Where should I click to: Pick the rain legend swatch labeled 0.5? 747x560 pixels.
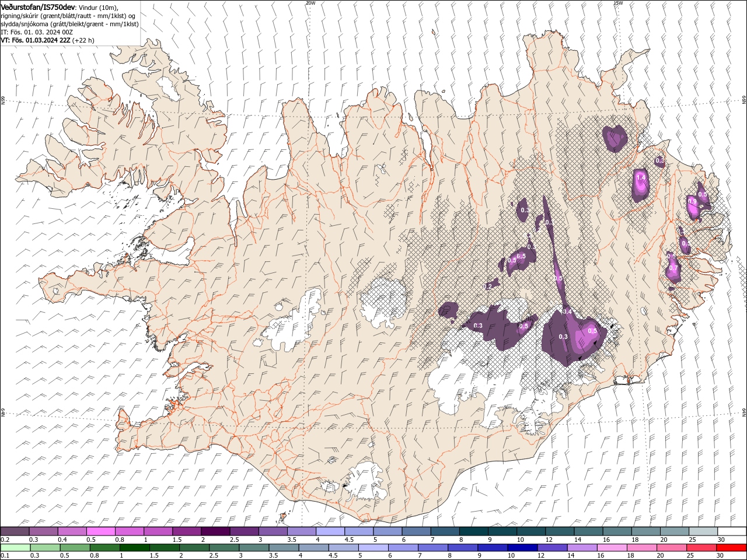click(75, 548)
